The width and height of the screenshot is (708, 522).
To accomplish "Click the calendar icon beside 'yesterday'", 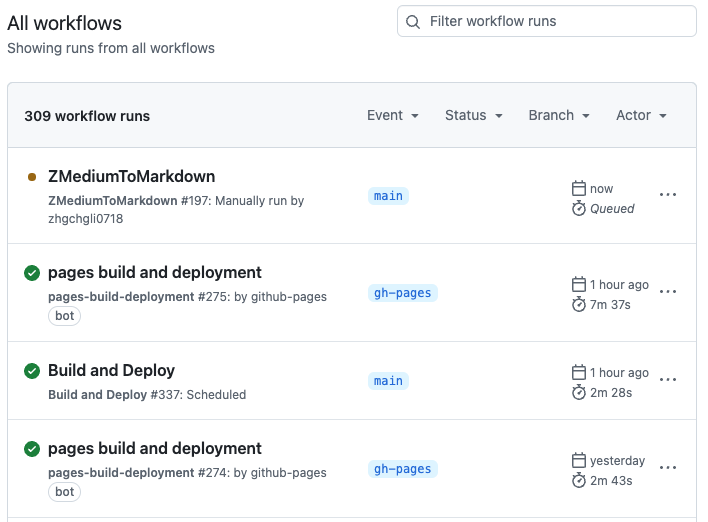I will (578, 461).
